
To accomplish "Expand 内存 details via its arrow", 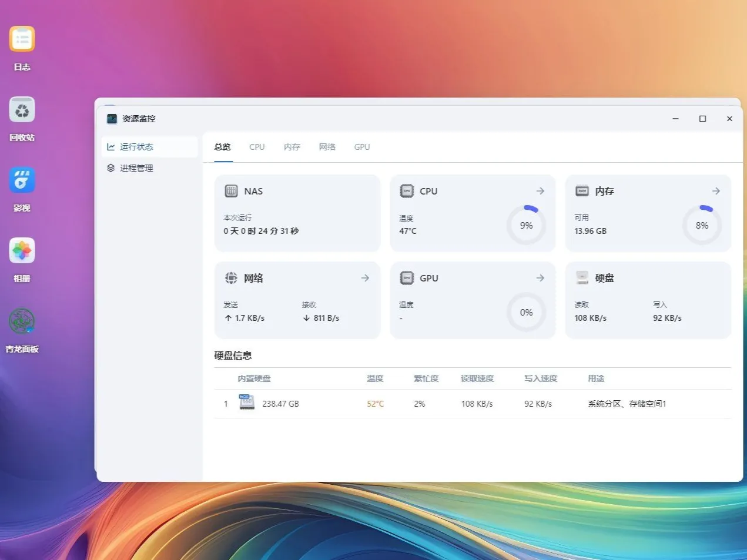I will click(715, 190).
